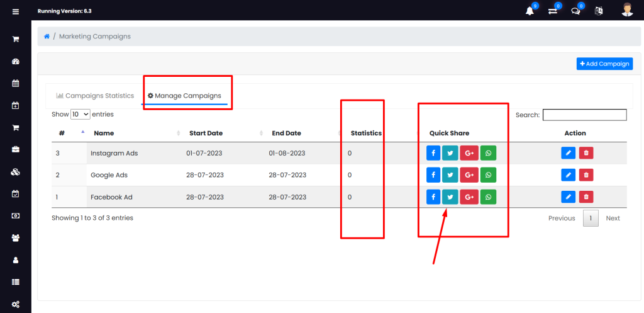Viewport: 644px width, 313px height.
Task: Click Showing 1 to 3 of 3 entries
Action: pos(92,218)
